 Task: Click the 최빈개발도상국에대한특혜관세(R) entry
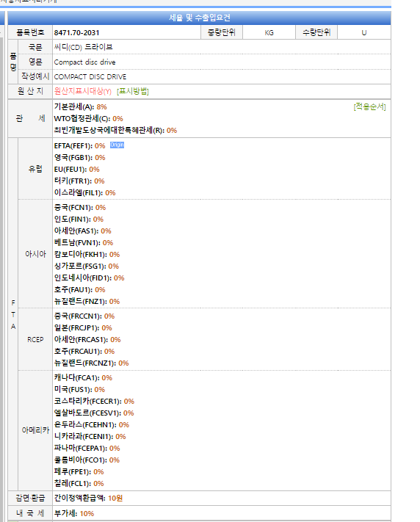[115, 130]
